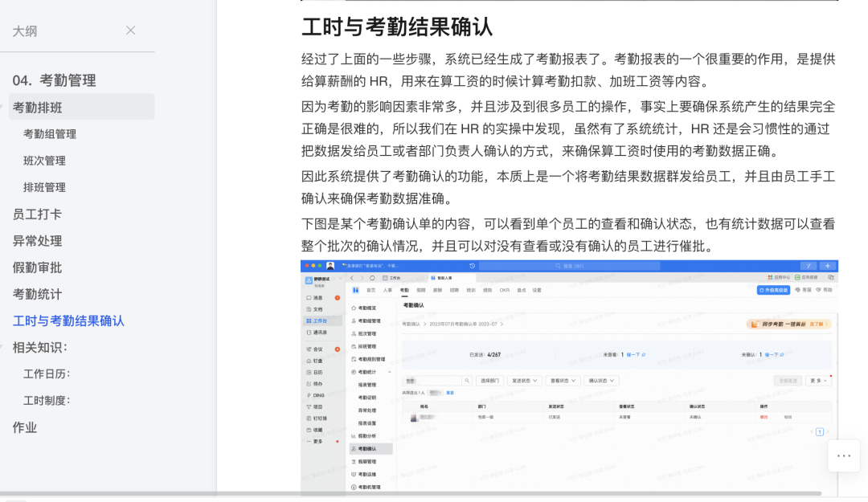The height and width of the screenshot is (502, 868).
Task: Click highlighted 工时与考勤结果确认 outline link
Action: tap(68, 321)
